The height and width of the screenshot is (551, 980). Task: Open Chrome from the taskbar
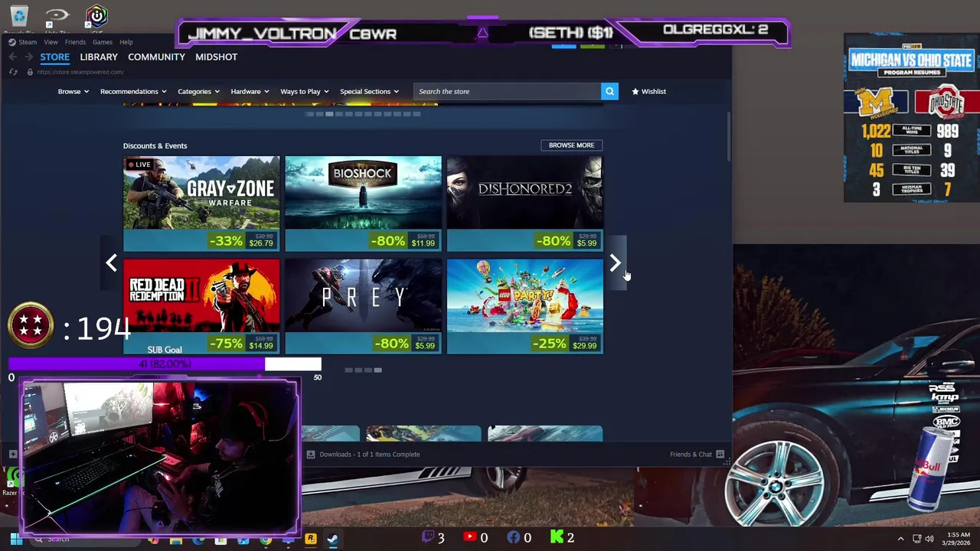(266, 540)
